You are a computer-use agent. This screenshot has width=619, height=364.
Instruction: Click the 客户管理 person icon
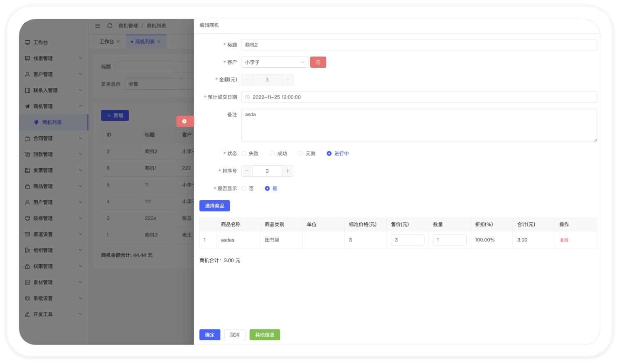(x=27, y=74)
